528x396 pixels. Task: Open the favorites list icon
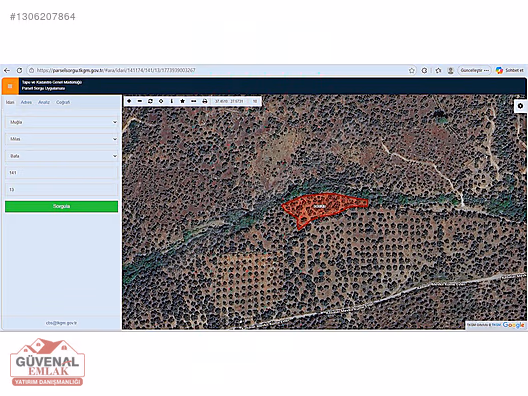438,70
